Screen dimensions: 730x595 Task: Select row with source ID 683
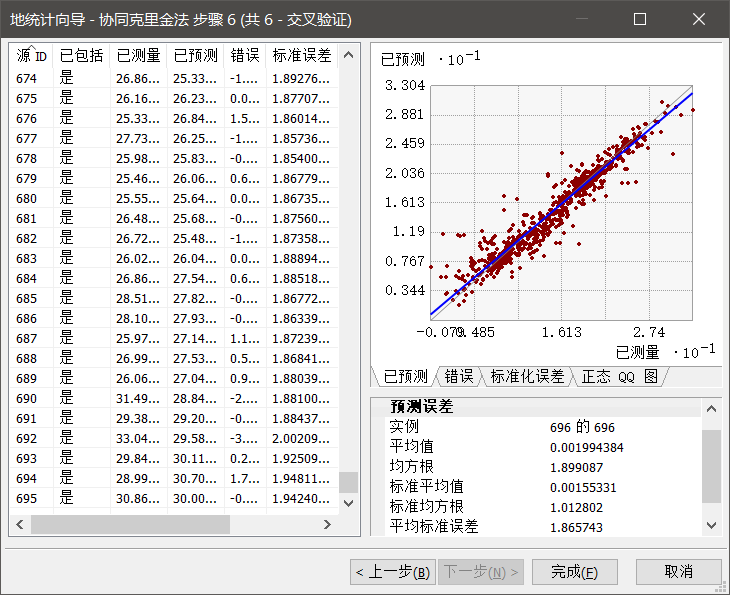174,258
